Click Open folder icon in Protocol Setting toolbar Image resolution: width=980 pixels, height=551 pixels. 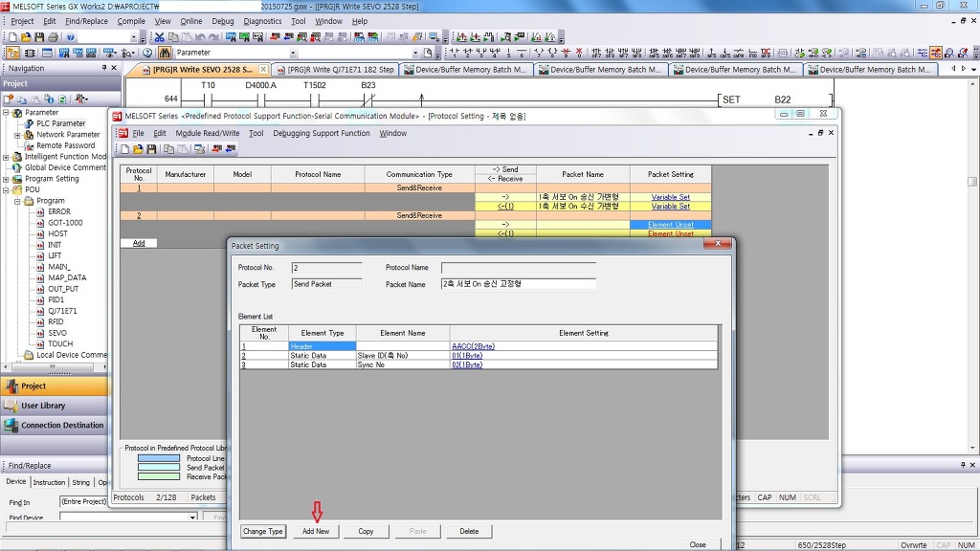click(138, 149)
